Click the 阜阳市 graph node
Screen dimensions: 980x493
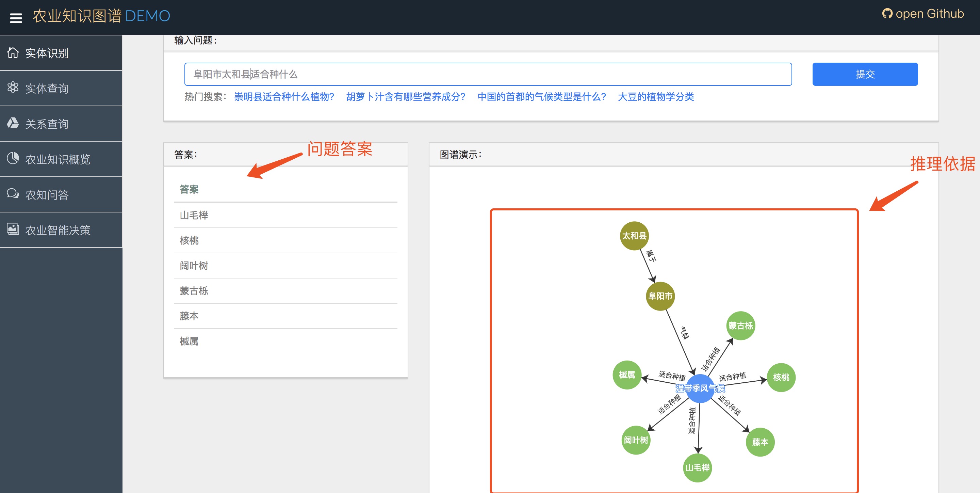pyautogui.click(x=660, y=296)
